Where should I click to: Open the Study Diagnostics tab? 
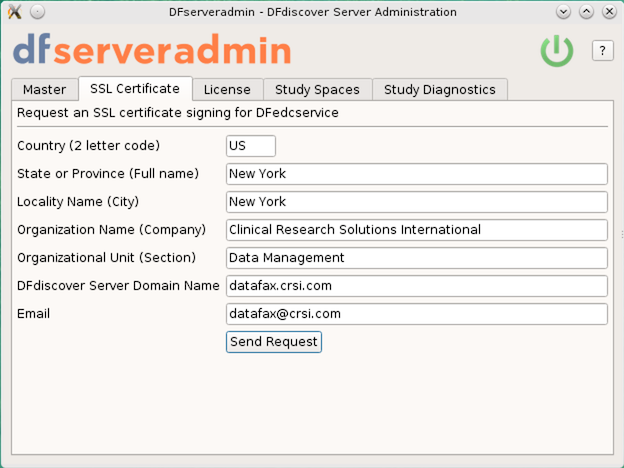[x=440, y=90]
